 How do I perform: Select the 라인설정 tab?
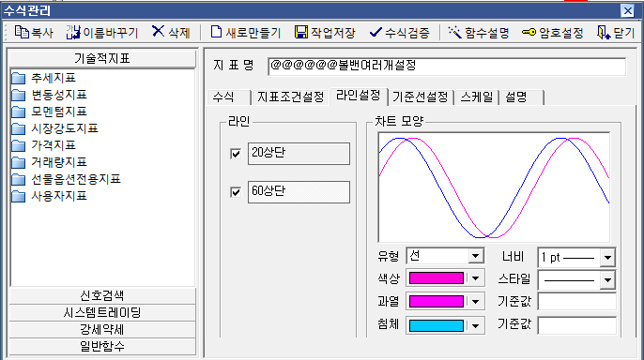coord(359,96)
